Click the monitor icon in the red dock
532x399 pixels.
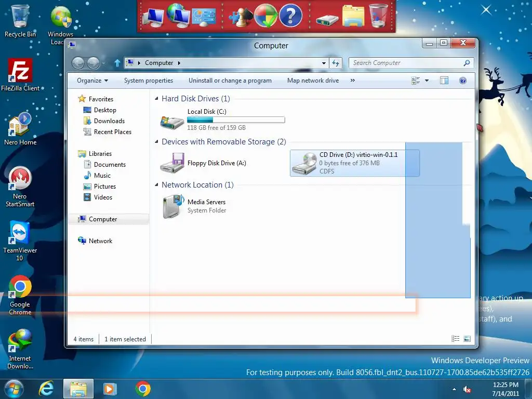(153, 18)
